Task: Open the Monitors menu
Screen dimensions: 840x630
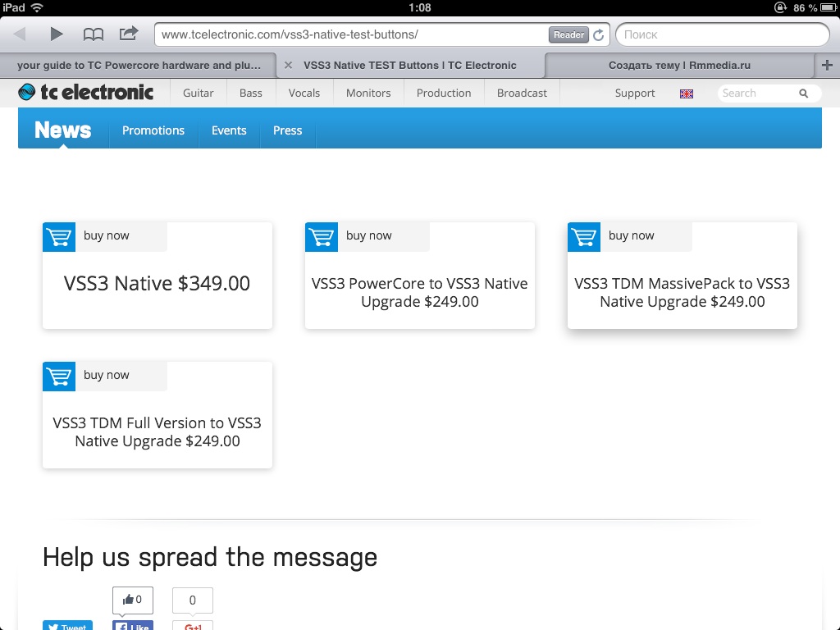Action: [368, 94]
